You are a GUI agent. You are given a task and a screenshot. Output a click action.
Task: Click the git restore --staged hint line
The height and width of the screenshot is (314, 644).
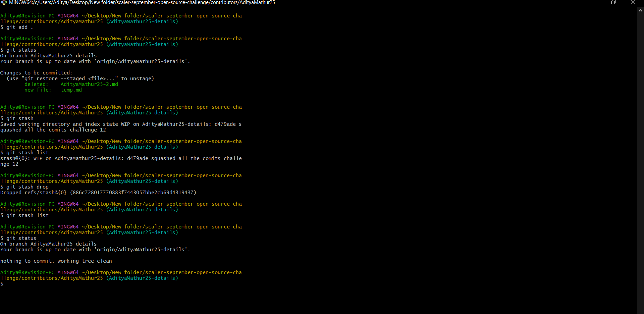[x=80, y=78]
